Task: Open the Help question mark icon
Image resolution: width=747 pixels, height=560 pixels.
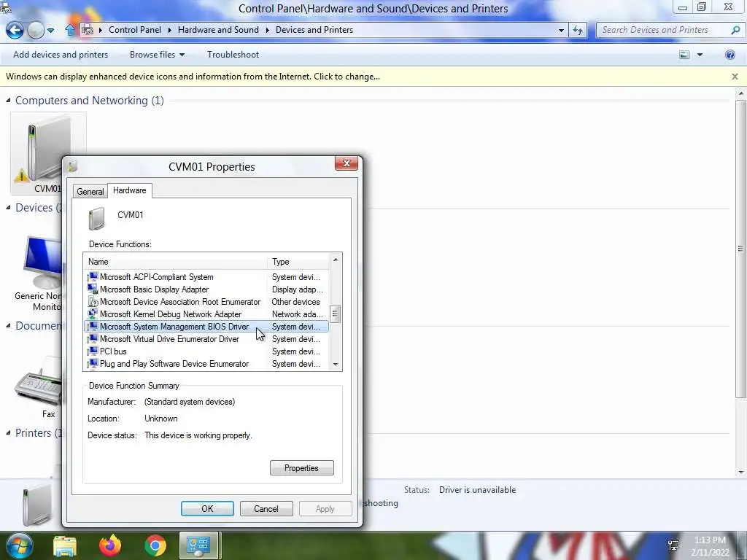Action: [x=729, y=55]
